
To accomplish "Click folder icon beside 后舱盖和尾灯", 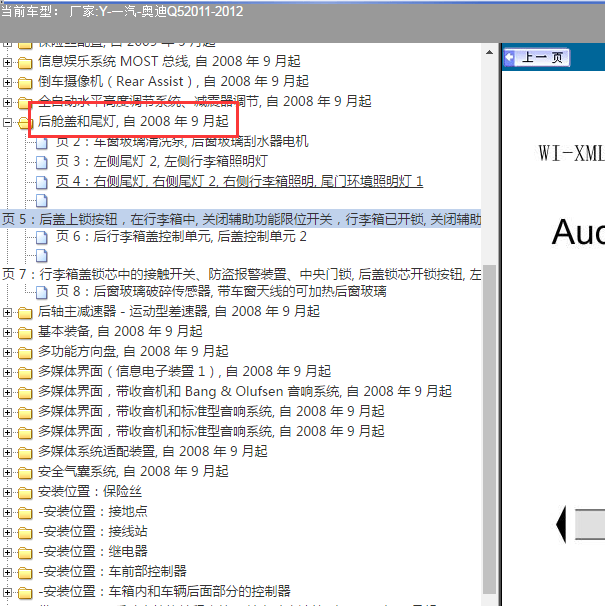I will pyautogui.click(x=25, y=122).
